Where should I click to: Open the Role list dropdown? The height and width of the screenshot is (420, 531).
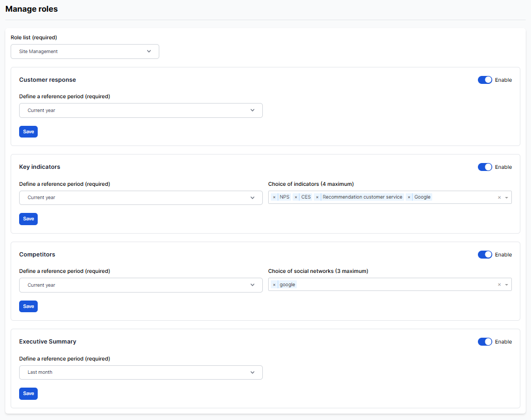(x=85, y=52)
